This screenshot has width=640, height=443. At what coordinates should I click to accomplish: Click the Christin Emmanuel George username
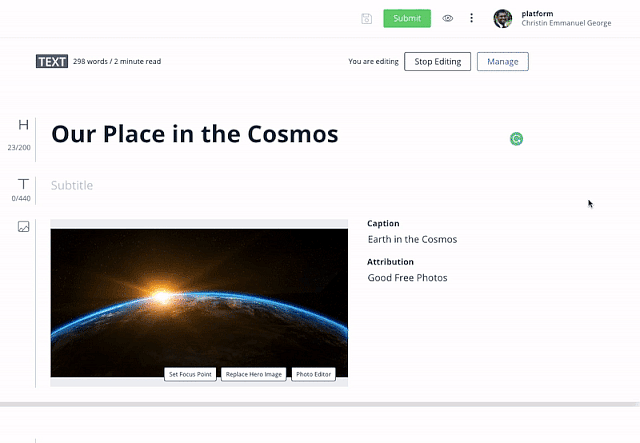(x=566, y=23)
